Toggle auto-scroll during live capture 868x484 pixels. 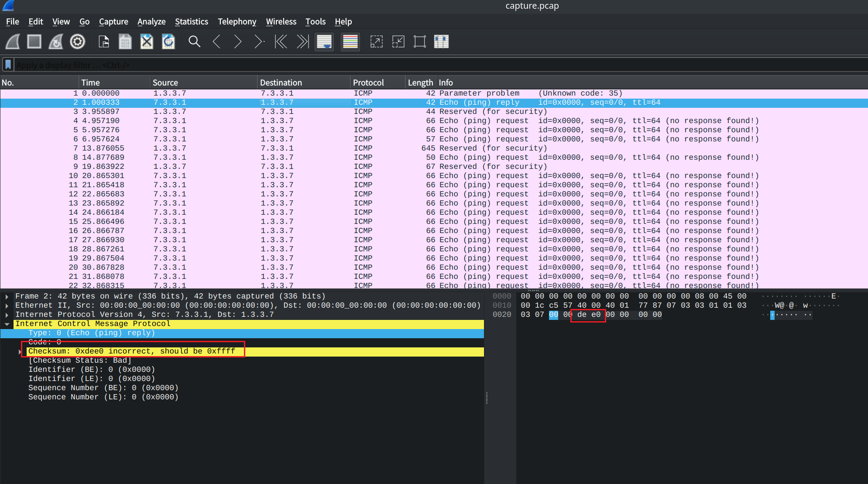324,42
